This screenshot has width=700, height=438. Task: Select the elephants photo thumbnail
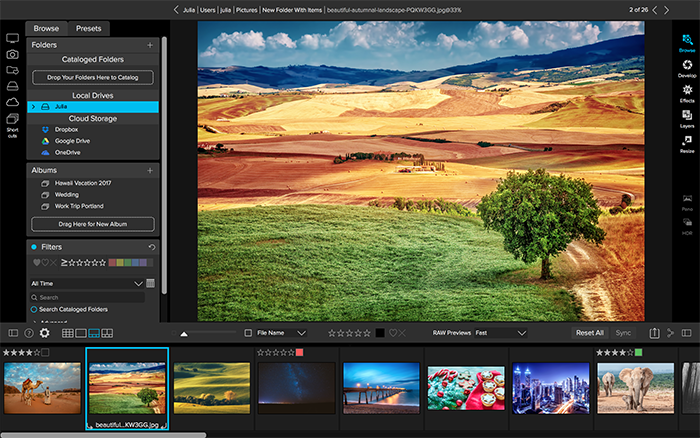[635, 388]
